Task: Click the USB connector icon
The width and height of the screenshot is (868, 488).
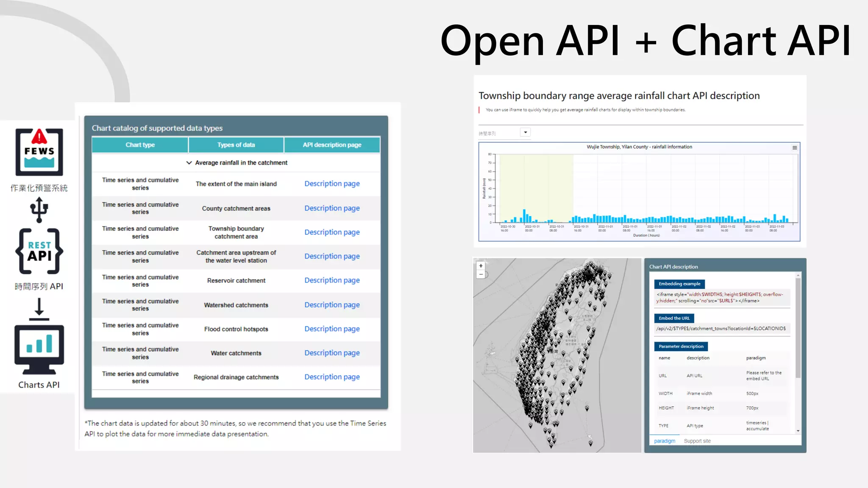Action: pyautogui.click(x=39, y=209)
